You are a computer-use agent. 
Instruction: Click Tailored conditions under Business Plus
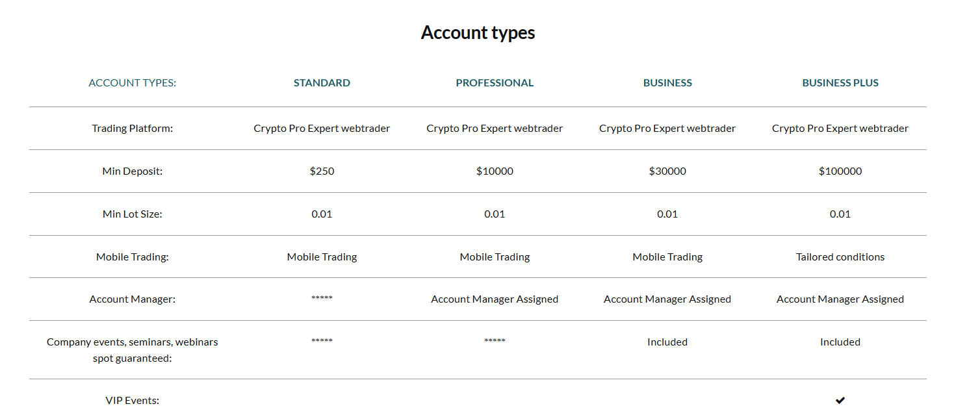tap(840, 257)
